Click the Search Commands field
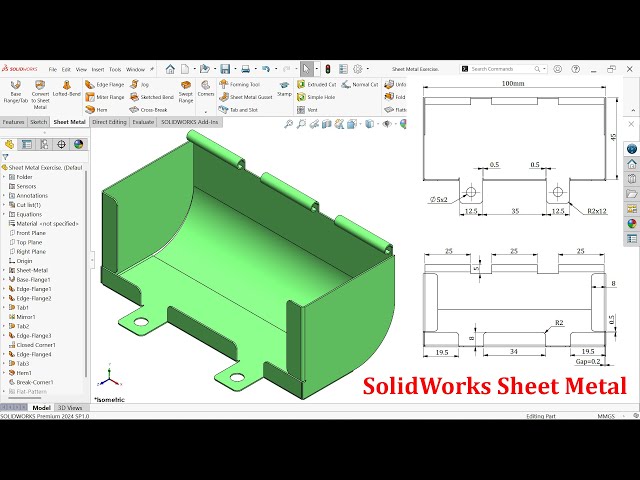 [x=502, y=69]
